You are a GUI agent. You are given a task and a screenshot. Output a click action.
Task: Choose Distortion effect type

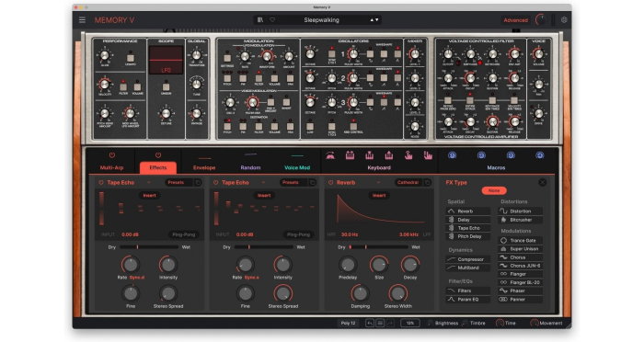[521, 211]
